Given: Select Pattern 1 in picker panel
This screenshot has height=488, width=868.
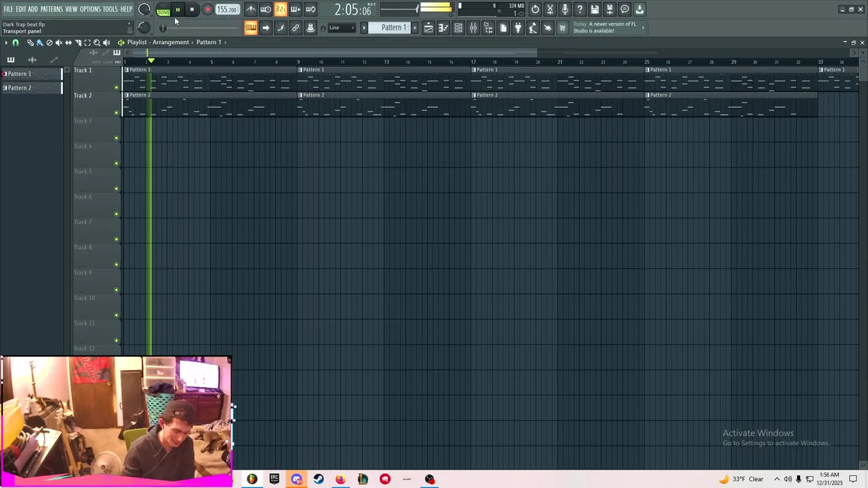Looking at the screenshot, I should tap(31, 74).
